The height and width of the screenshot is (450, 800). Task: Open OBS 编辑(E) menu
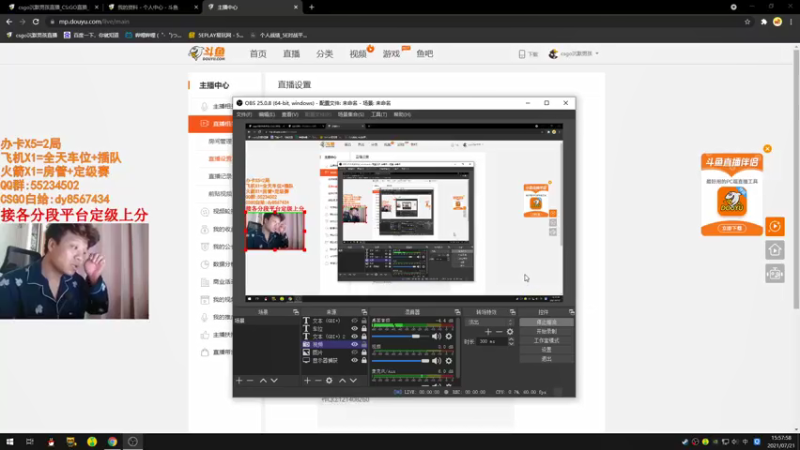266,114
